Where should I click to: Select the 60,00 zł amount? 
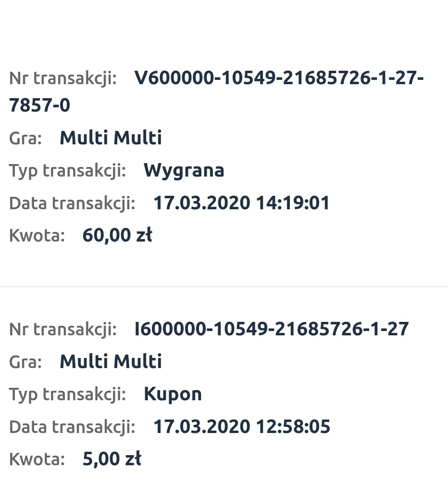click(117, 235)
